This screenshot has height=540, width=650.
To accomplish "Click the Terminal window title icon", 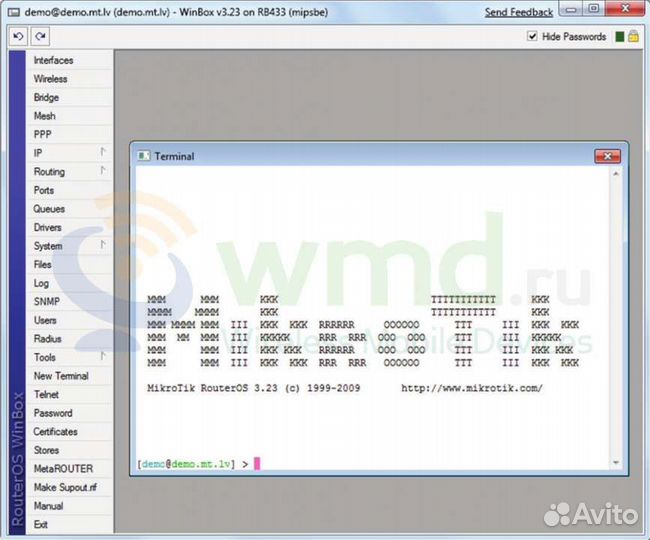I will [x=143, y=156].
